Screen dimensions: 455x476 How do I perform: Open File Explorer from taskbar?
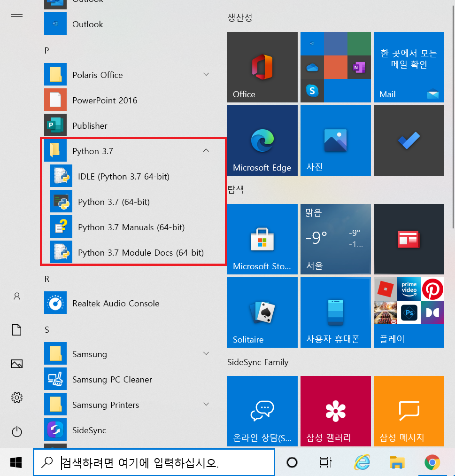pyautogui.click(x=397, y=462)
